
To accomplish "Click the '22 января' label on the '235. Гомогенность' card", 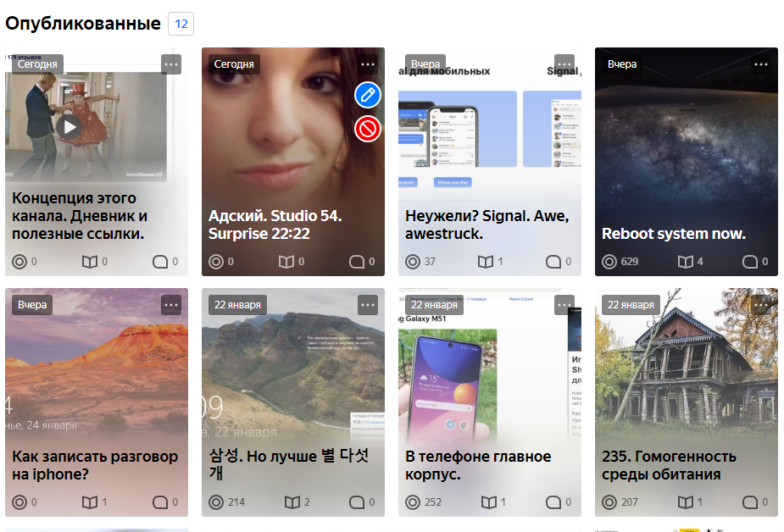I will [x=631, y=305].
